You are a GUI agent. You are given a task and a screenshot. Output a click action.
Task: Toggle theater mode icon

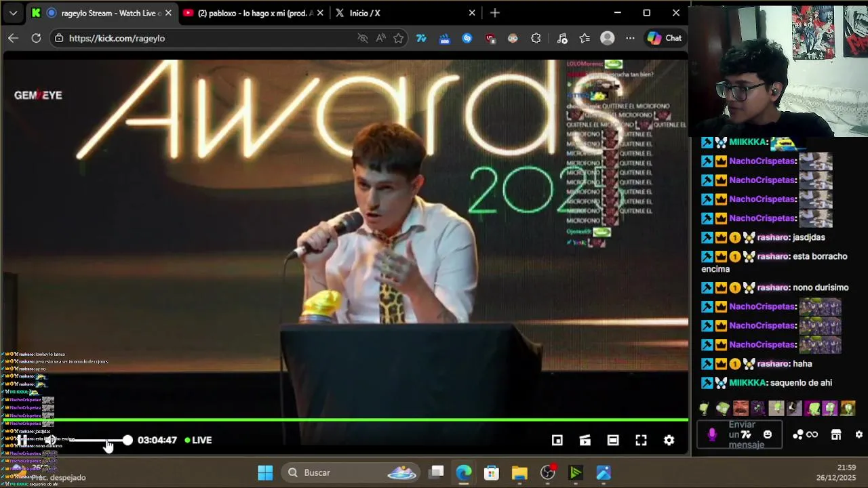[x=613, y=440]
